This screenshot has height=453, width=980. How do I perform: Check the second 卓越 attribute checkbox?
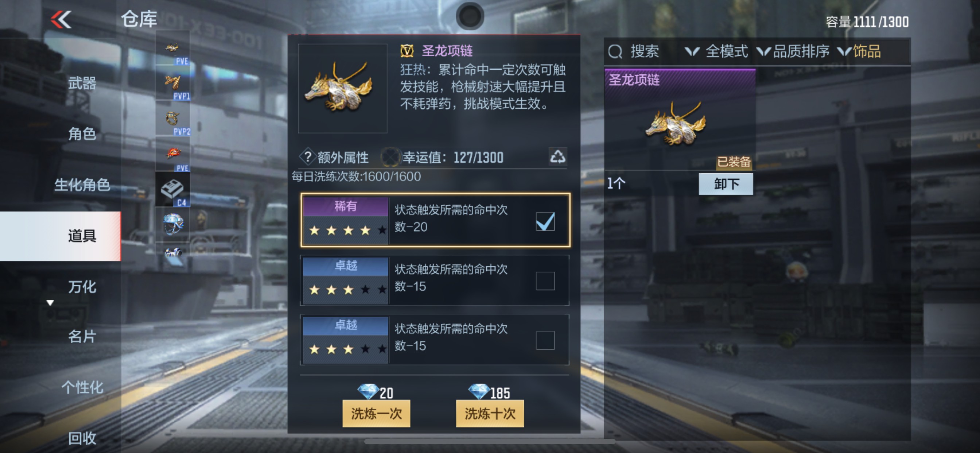click(545, 340)
